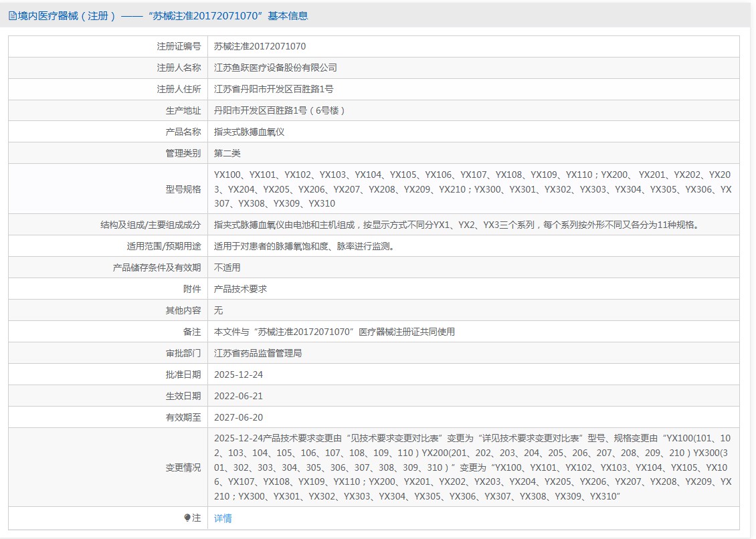
Task: Click the 注册证编号 label
Action: tap(179, 46)
